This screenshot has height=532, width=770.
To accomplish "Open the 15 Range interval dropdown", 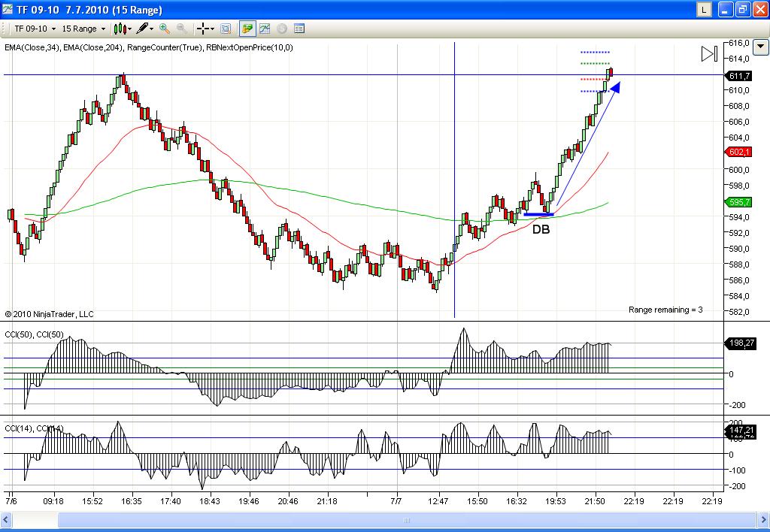I will point(83,29).
